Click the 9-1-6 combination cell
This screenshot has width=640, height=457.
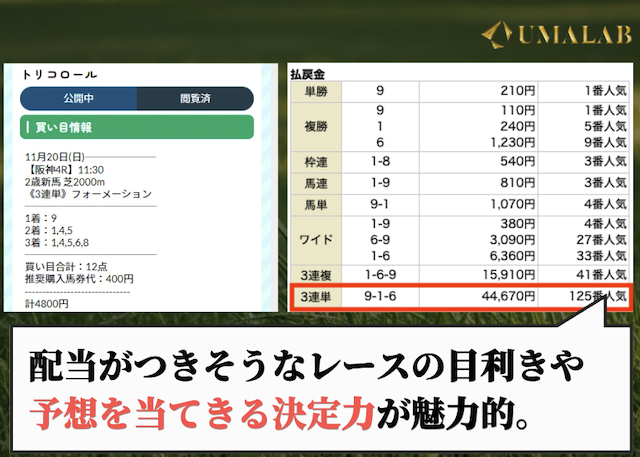click(380, 296)
